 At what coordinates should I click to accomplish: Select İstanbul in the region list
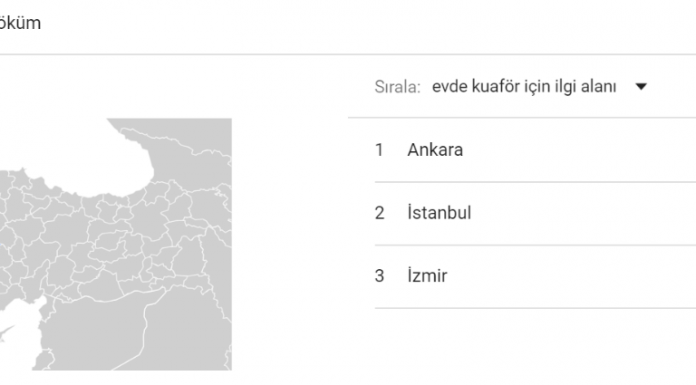click(439, 213)
